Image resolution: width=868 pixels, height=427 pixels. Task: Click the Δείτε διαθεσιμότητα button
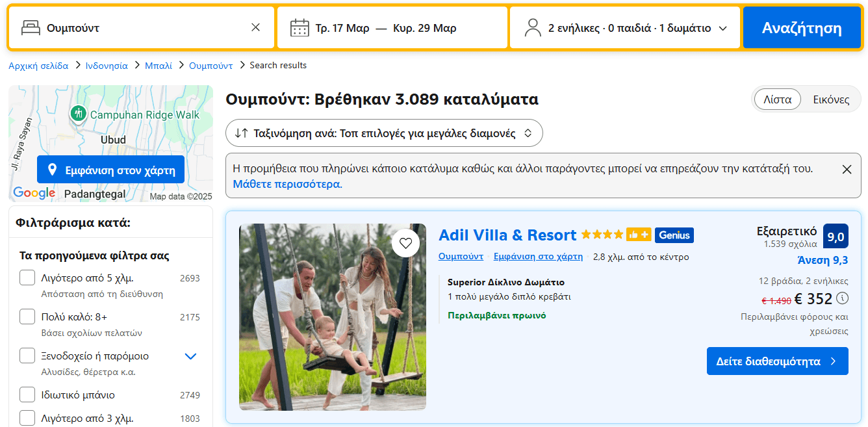777,361
